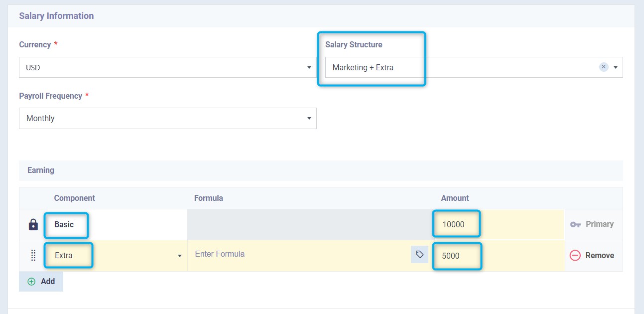Click the Add earning button
644x314 pixels.
(x=41, y=282)
